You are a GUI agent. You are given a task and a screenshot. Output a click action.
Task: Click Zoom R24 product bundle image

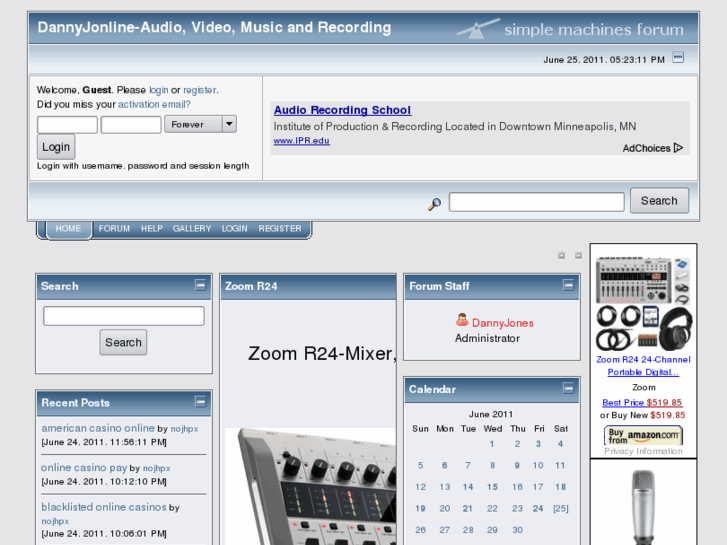pyautogui.click(x=644, y=304)
